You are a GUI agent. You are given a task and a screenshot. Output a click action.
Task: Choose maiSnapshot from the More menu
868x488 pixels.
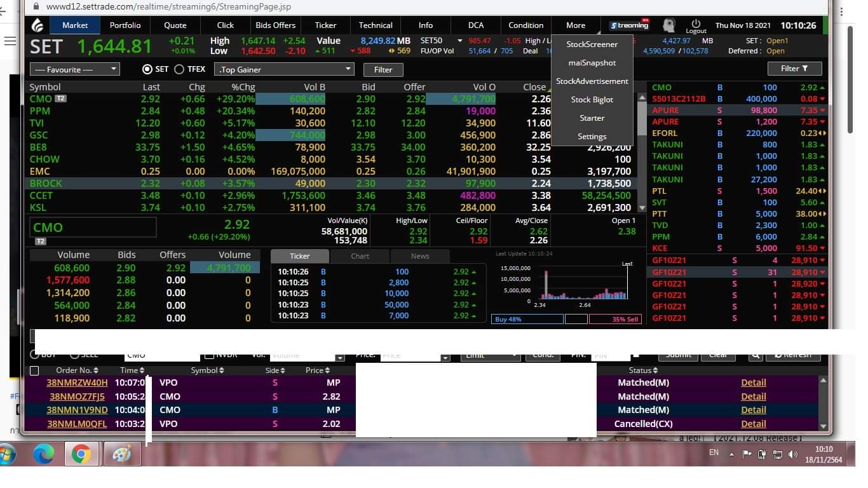[x=592, y=63]
